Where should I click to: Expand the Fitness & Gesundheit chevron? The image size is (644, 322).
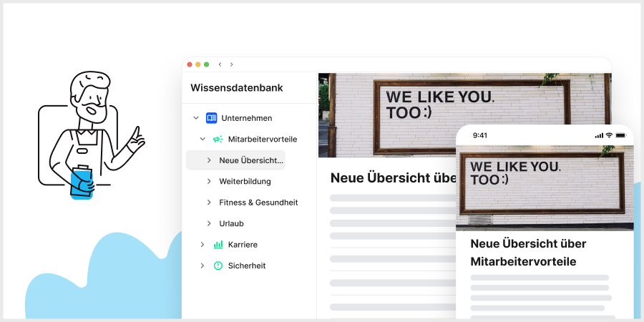coord(209,203)
